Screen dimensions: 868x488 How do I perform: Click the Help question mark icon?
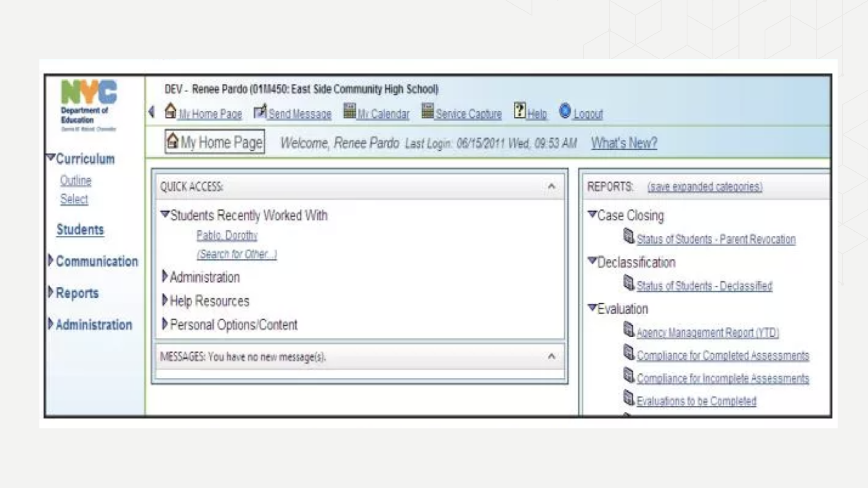tap(519, 110)
